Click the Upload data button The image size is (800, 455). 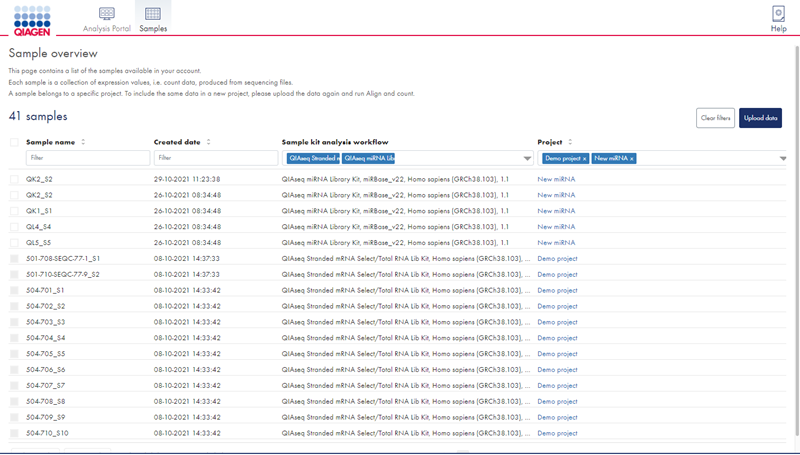pyautogui.click(x=760, y=118)
